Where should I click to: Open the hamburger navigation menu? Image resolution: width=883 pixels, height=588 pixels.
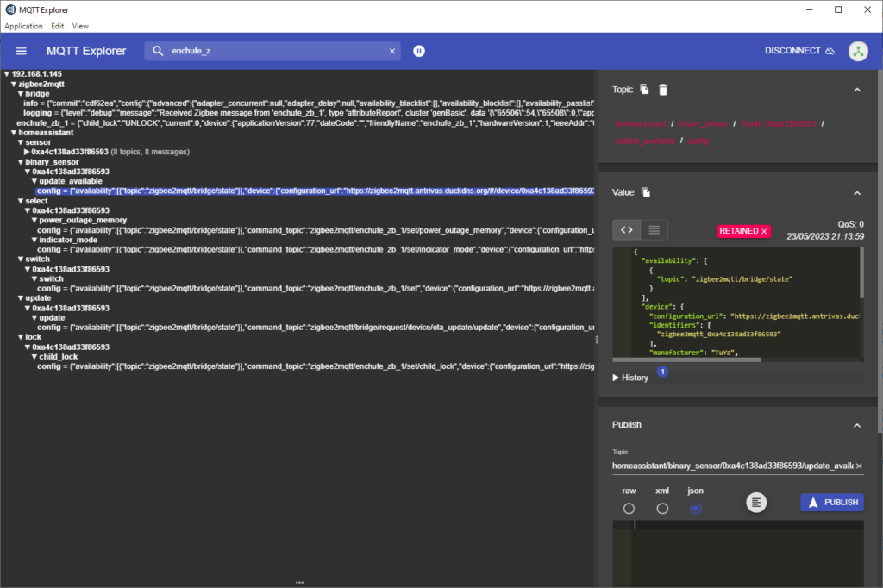(22, 51)
